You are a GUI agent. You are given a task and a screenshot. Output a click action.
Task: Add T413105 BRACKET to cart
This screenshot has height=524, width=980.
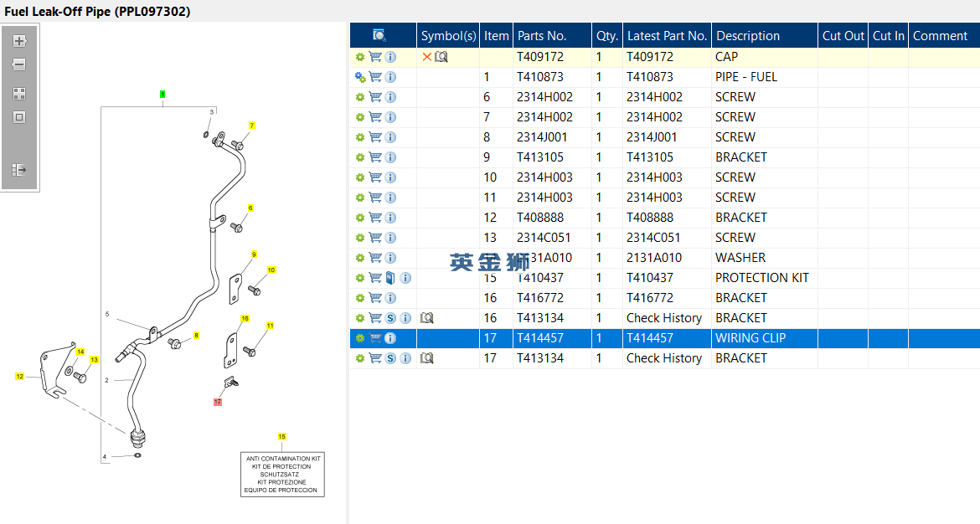click(375, 157)
